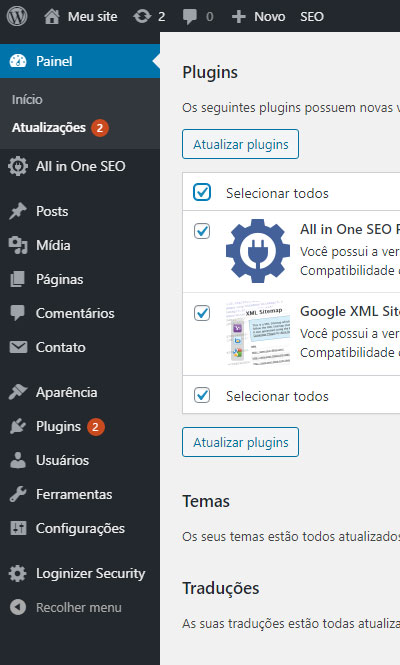Click the Comentários speech bubble icon
This screenshot has width=400, height=665.
(x=18, y=313)
